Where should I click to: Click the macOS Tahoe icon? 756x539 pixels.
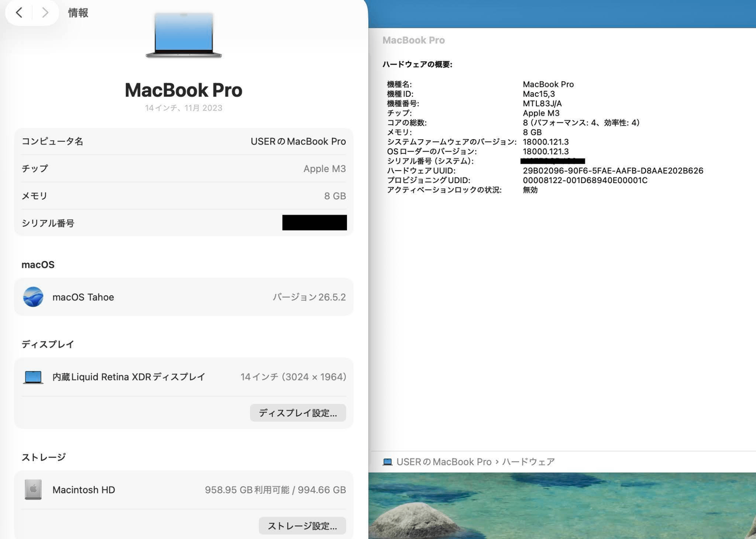33,297
